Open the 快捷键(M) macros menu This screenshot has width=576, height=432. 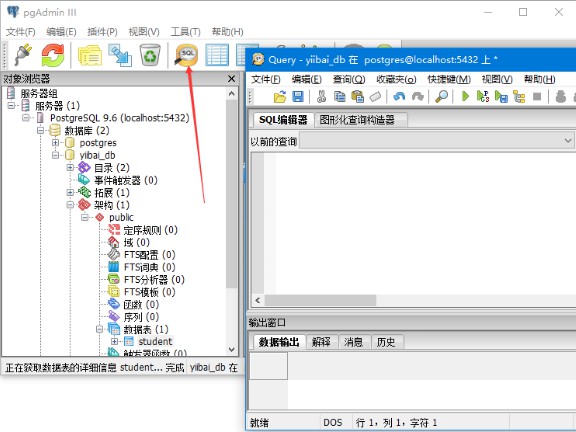click(x=449, y=79)
